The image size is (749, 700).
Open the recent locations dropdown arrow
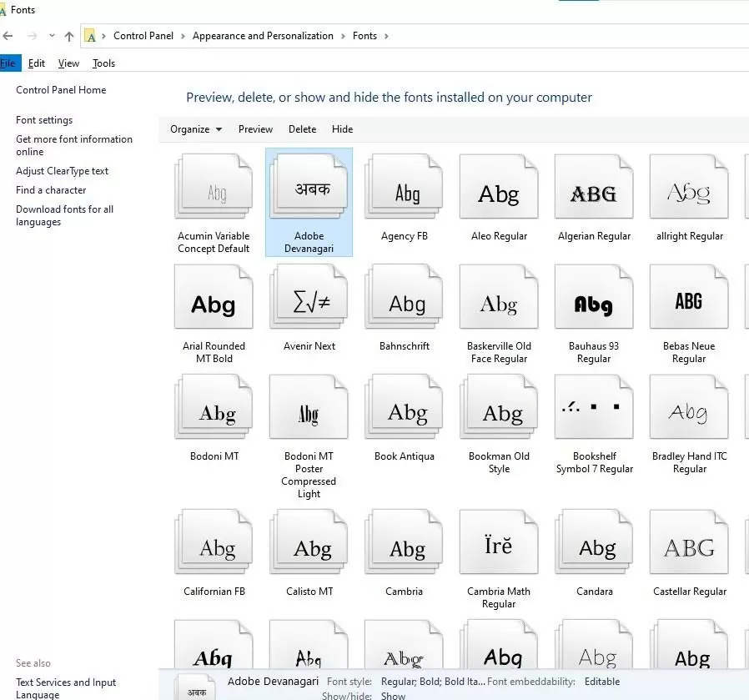(52, 36)
